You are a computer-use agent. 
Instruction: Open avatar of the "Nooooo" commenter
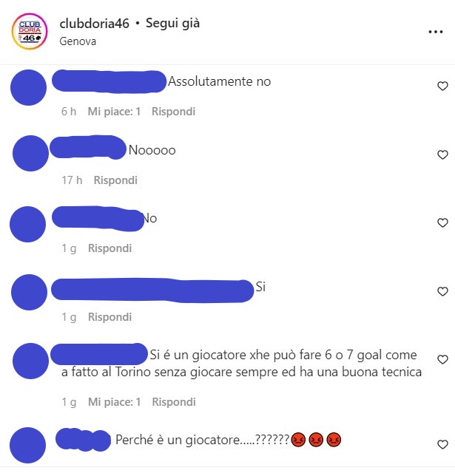(30, 153)
